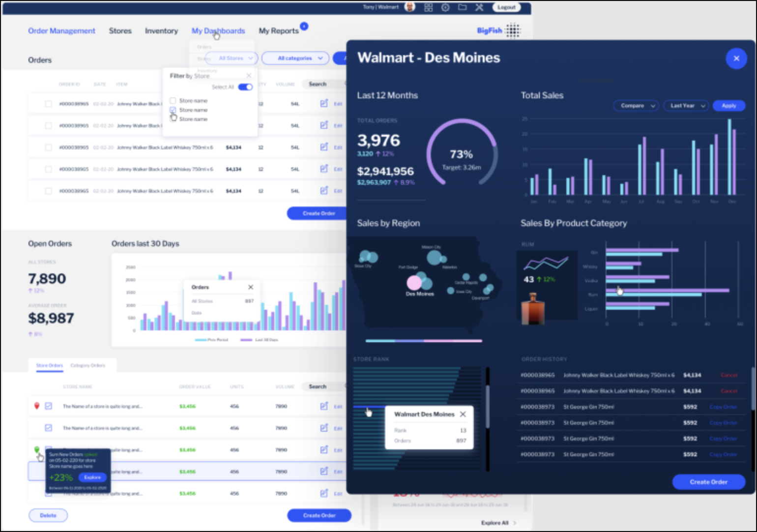Viewport: 757px width, 532px height.
Task: Click the BigFish dotted logo
Action: click(513, 30)
